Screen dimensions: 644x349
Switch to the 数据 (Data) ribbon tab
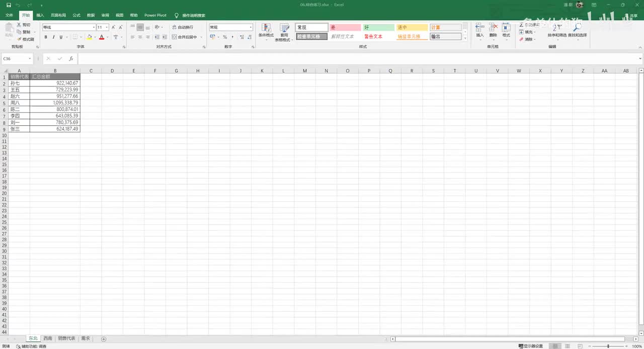91,15
